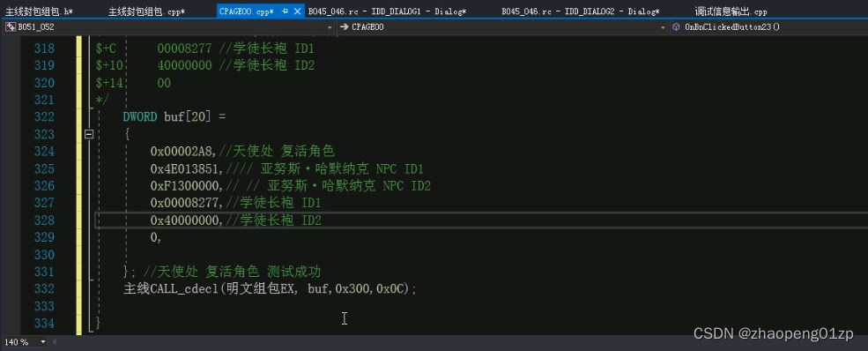Switch to 主线封包组包.cpp tab
This screenshot has height=351, width=868.
tap(146, 11)
